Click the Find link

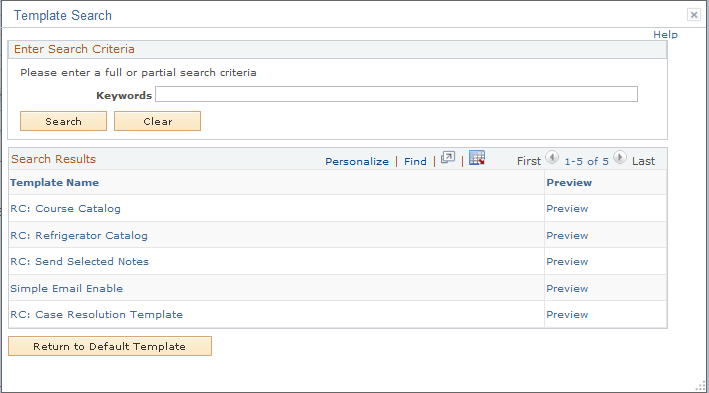[x=415, y=161]
